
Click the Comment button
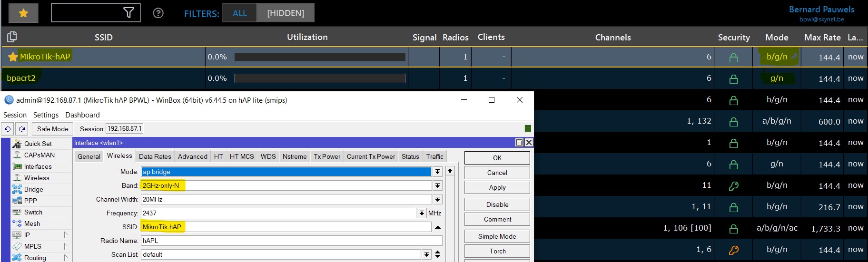tap(497, 219)
